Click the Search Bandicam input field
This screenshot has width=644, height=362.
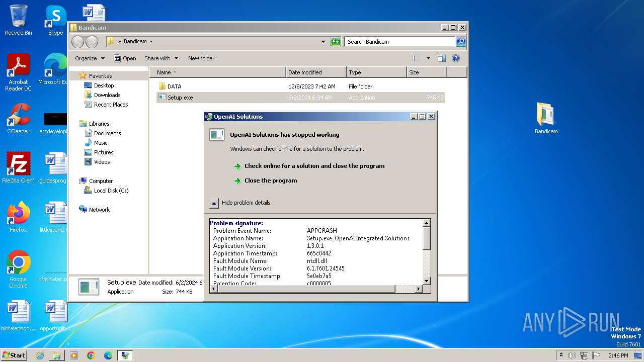400,42
